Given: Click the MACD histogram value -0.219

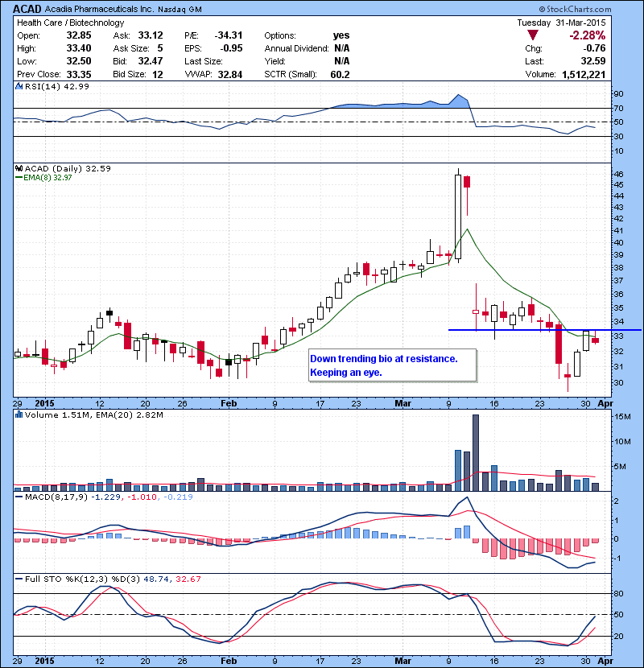Looking at the screenshot, I should click(178, 497).
